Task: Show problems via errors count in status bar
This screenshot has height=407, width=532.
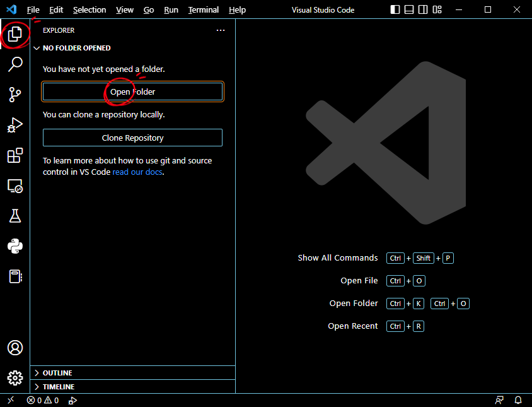Action: pyautogui.click(x=34, y=400)
